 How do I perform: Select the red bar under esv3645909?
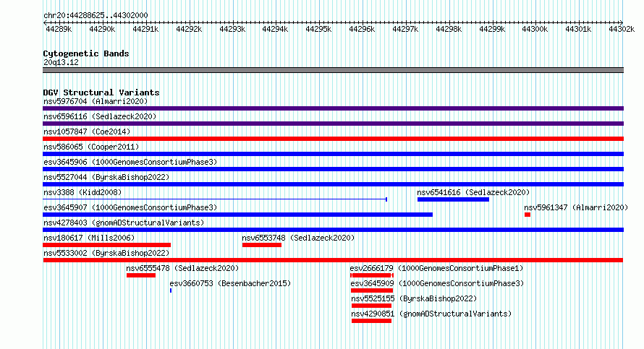coord(372,290)
